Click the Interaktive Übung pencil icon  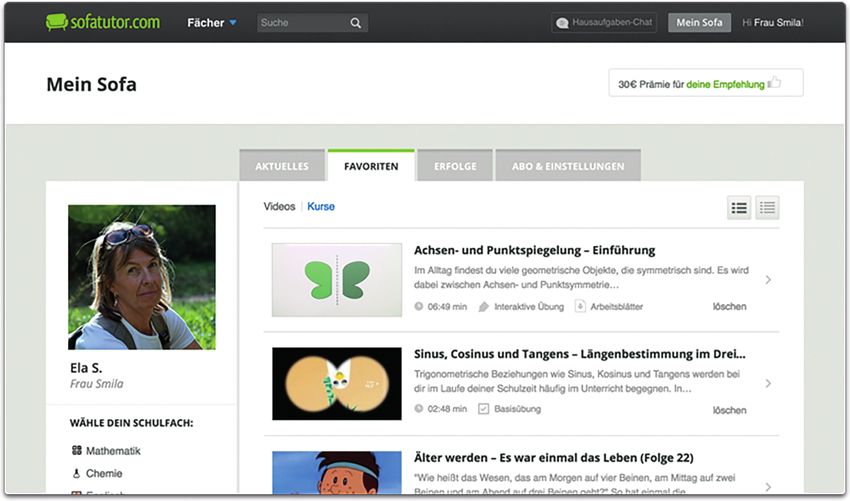click(484, 306)
